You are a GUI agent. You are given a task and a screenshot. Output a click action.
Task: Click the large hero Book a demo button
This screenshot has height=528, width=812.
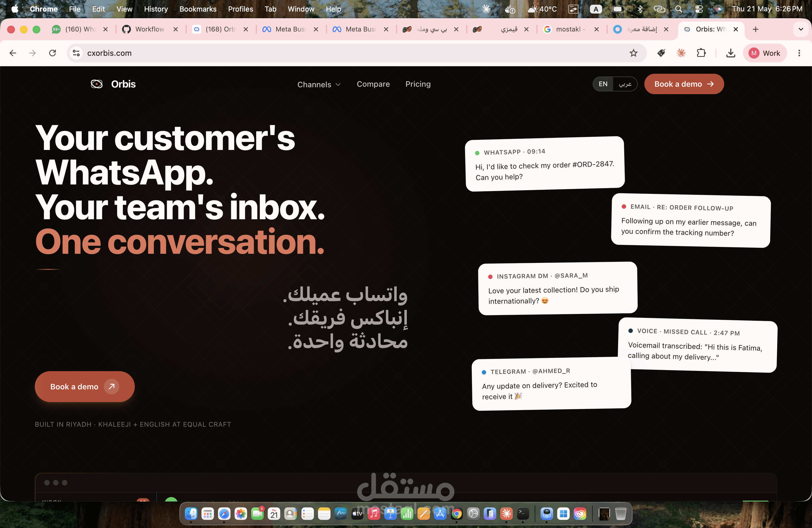point(85,386)
